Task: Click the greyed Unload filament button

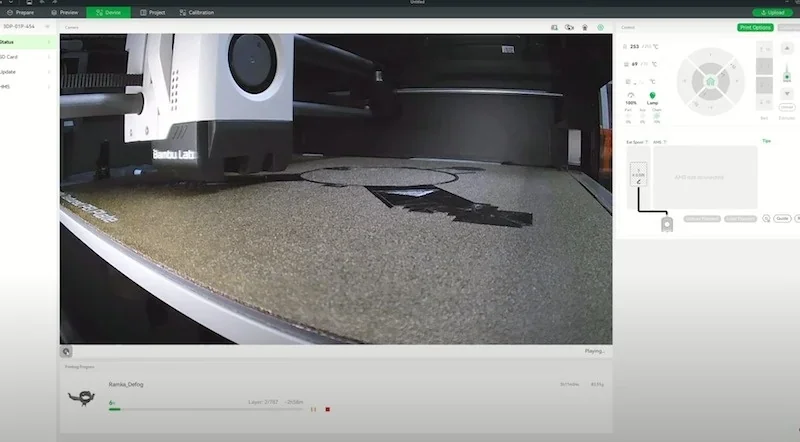Action: tap(702, 218)
